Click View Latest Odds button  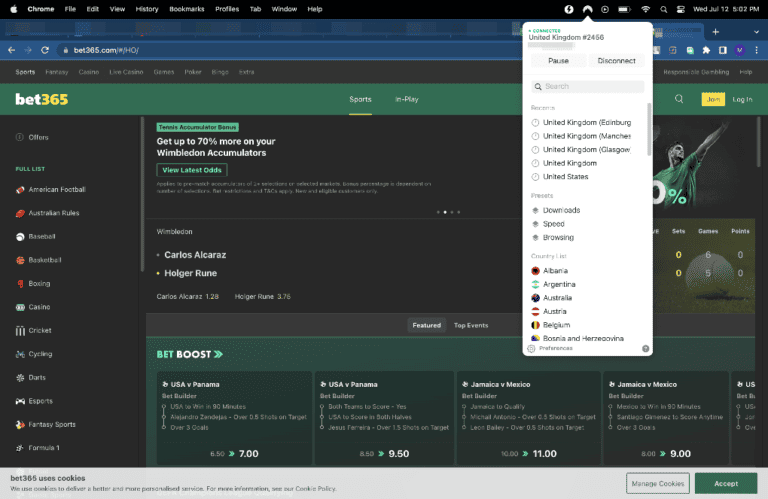pos(193,170)
